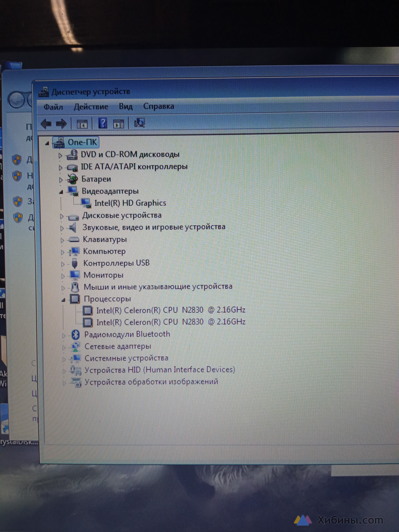Select first Intel Celeron N2830 processor
This screenshot has height=532, width=399.
coord(171,310)
